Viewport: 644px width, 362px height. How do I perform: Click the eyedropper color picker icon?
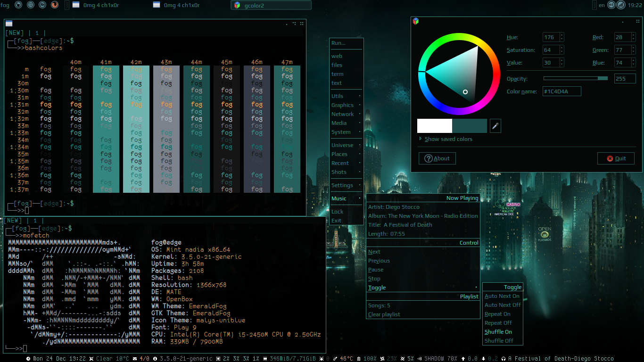[495, 126]
